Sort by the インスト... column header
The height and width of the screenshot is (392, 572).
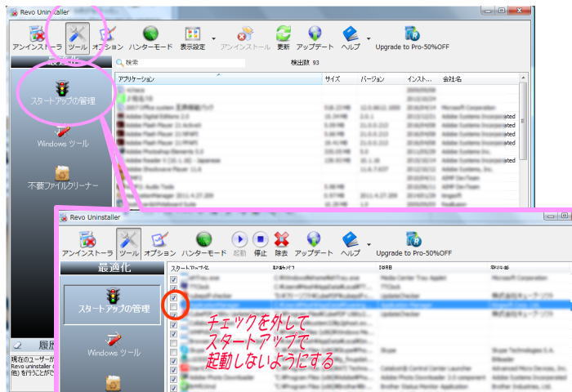(x=422, y=78)
